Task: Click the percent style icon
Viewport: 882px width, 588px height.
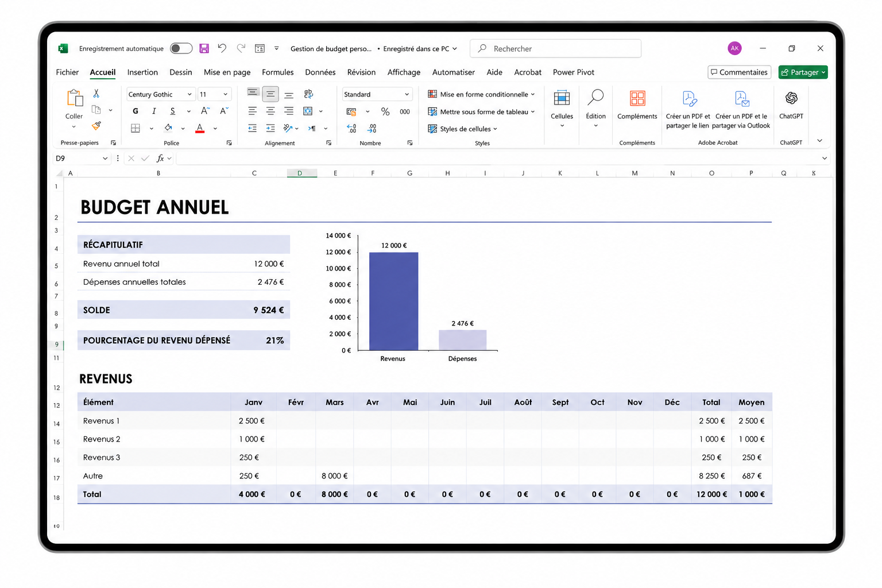Action: (x=385, y=111)
